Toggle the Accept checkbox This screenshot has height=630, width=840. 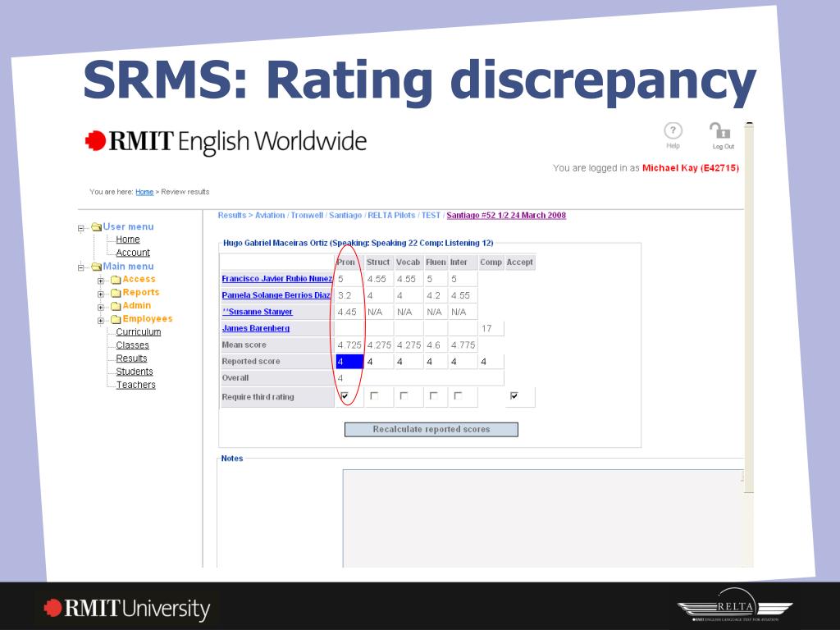514,396
